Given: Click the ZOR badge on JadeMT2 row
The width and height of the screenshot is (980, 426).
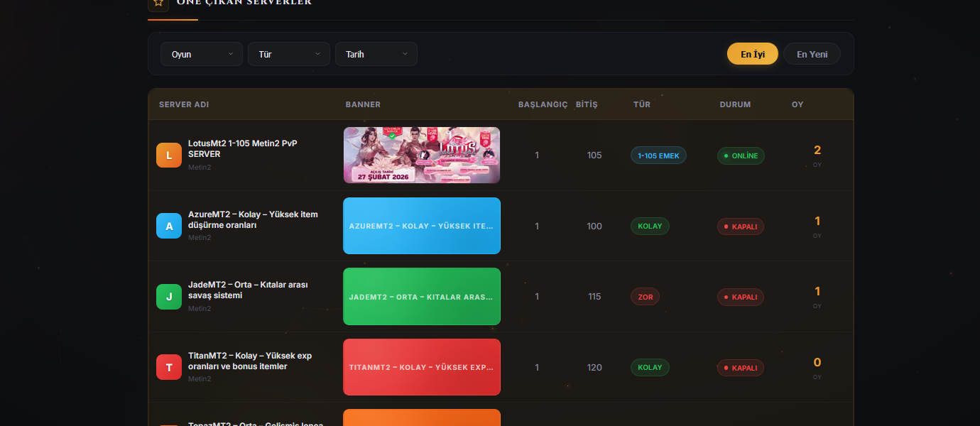Looking at the screenshot, I should pos(645,297).
